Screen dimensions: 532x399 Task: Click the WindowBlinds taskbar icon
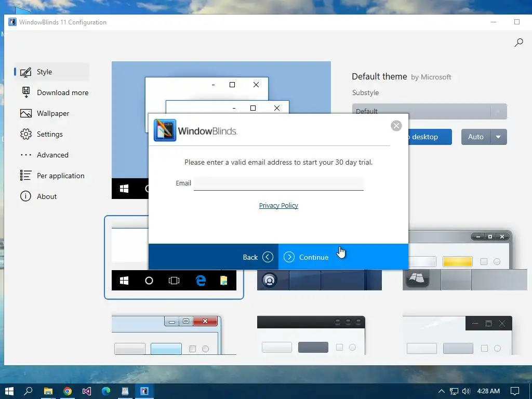(x=144, y=391)
